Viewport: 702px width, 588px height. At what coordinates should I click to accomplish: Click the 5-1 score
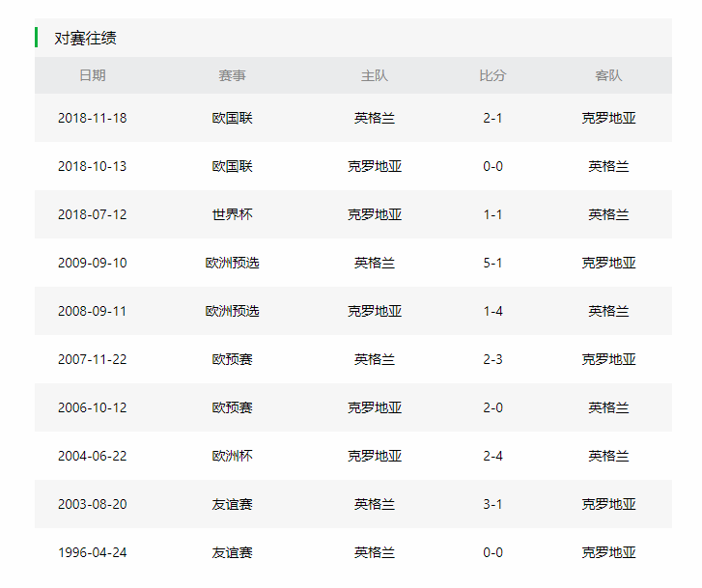pyautogui.click(x=492, y=263)
